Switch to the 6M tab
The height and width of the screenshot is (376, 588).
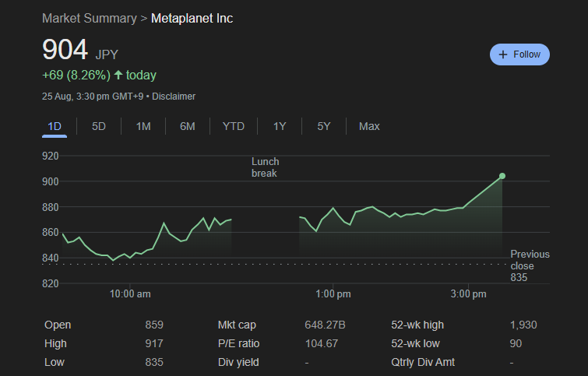pos(188,126)
